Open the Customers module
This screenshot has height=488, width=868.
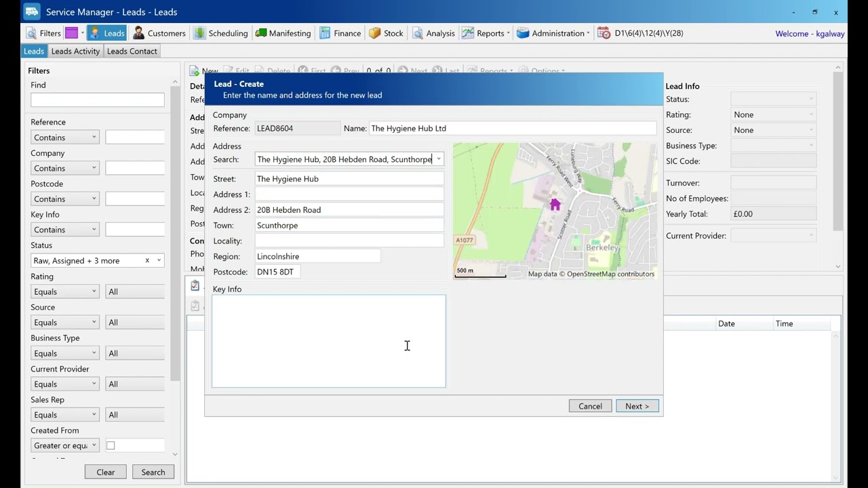(x=159, y=33)
